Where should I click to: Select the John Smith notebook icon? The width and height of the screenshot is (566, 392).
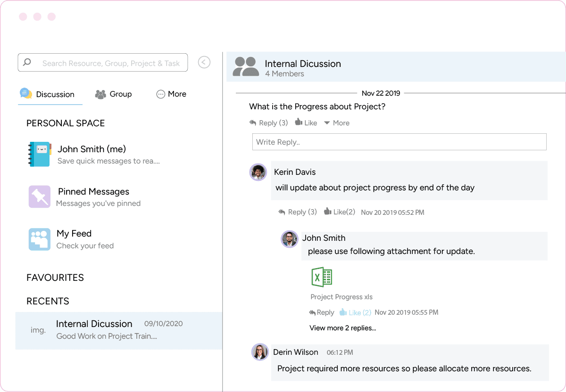point(39,154)
